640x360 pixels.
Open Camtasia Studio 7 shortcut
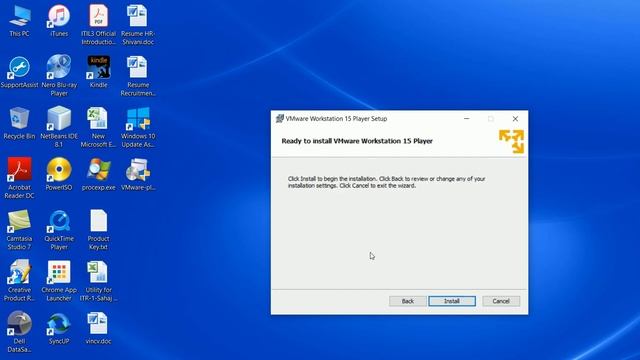19,230
